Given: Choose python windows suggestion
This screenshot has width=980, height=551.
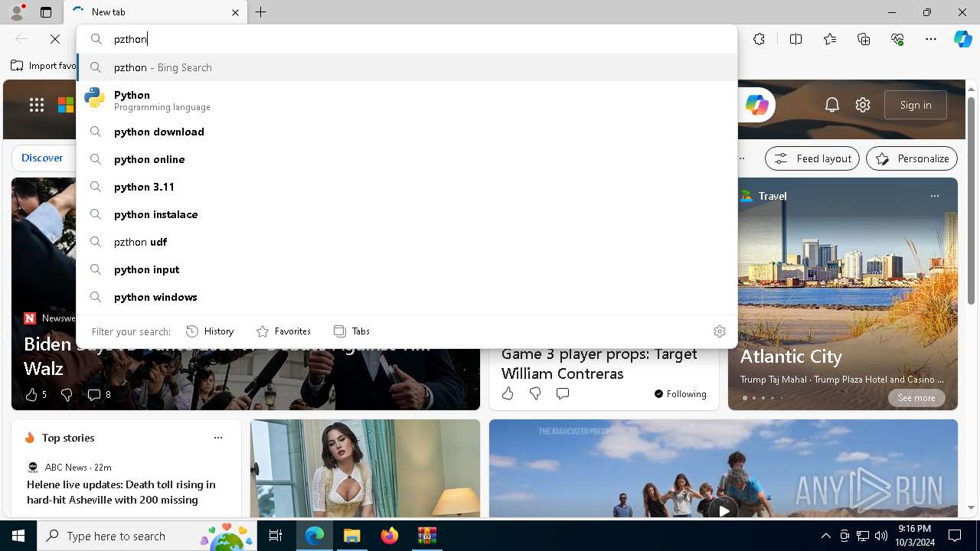Looking at the screenshot, I should (x=407, y=297).
